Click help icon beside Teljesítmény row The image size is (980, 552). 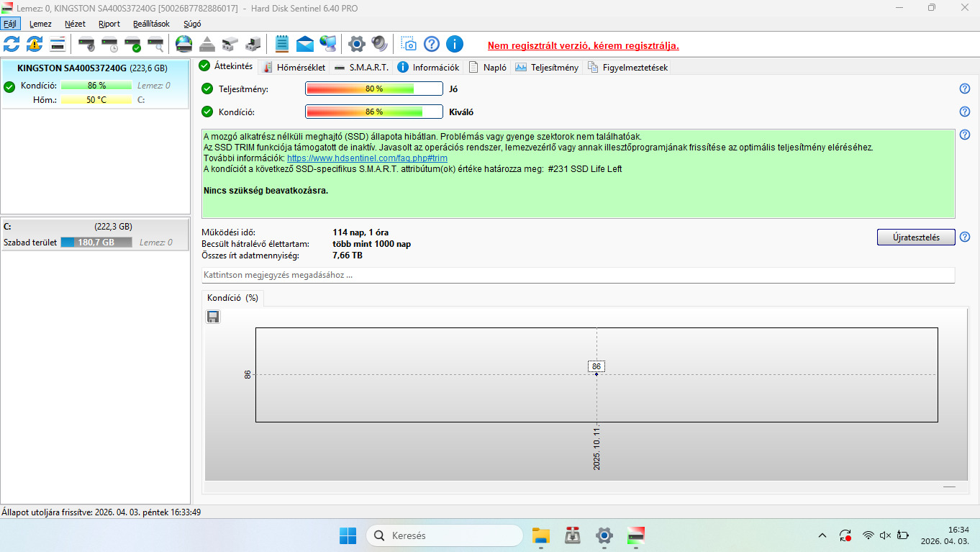[x=965, y=89]
